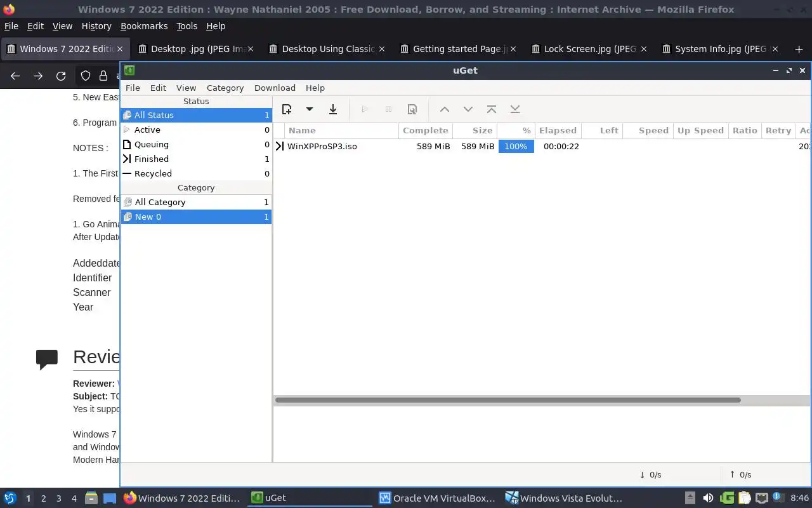Click Firefox Forward arrow button
The width and height of the screenshot is (812, 508).
pos(38,76)
